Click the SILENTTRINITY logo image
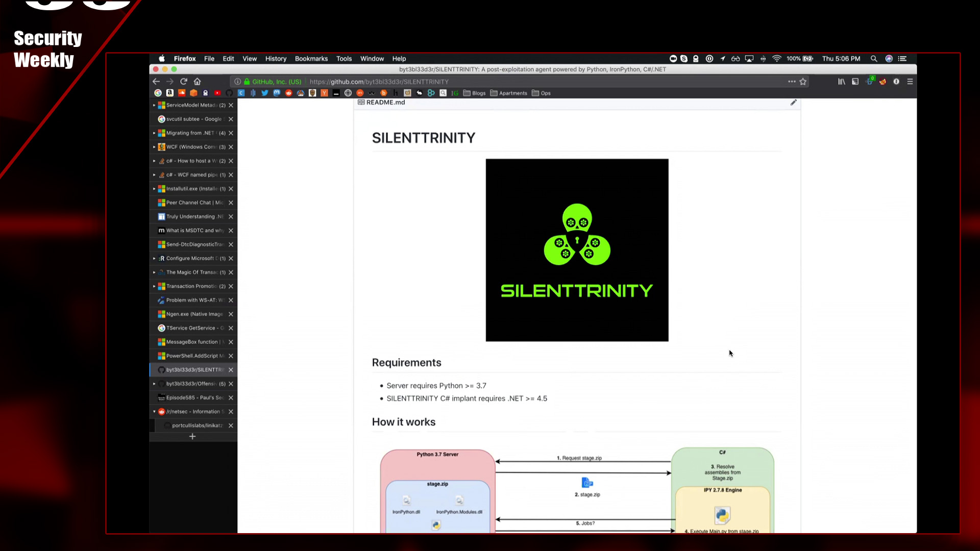The image size is (980, 551). 577,250
